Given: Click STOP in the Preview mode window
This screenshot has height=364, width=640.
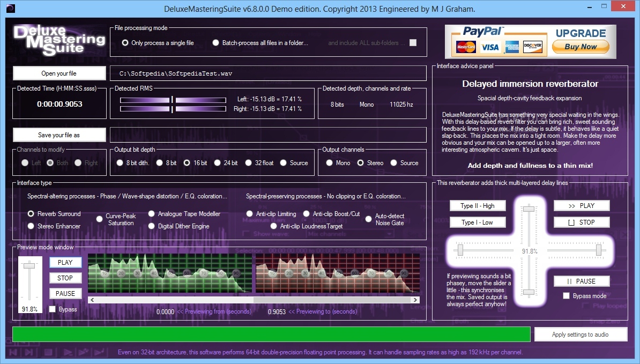Looking at the screenshot, I should [65, 278].
